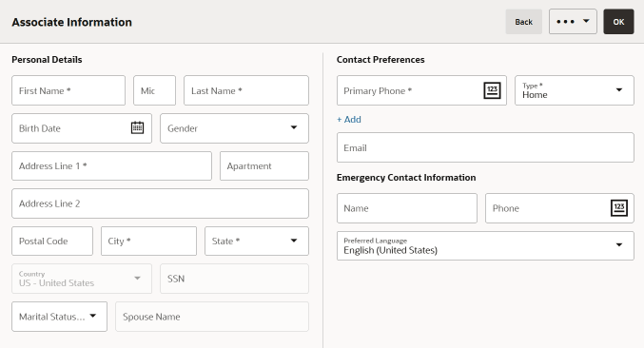This screenshot has height=348, width=644.
Task: Click the Personal Details heading
Action: point(47,60)
